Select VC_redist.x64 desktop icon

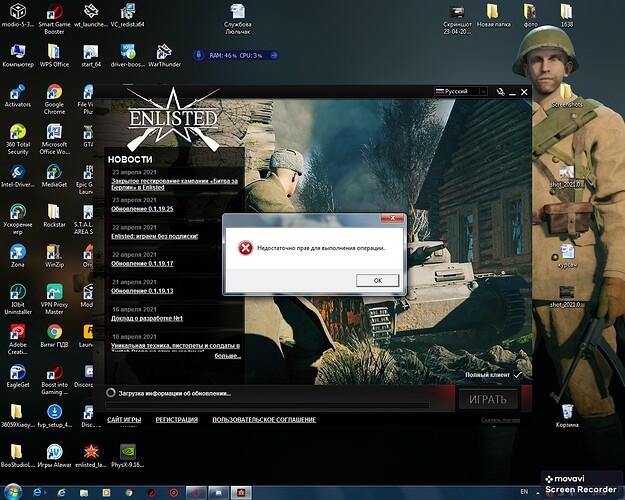pos(128,16)
